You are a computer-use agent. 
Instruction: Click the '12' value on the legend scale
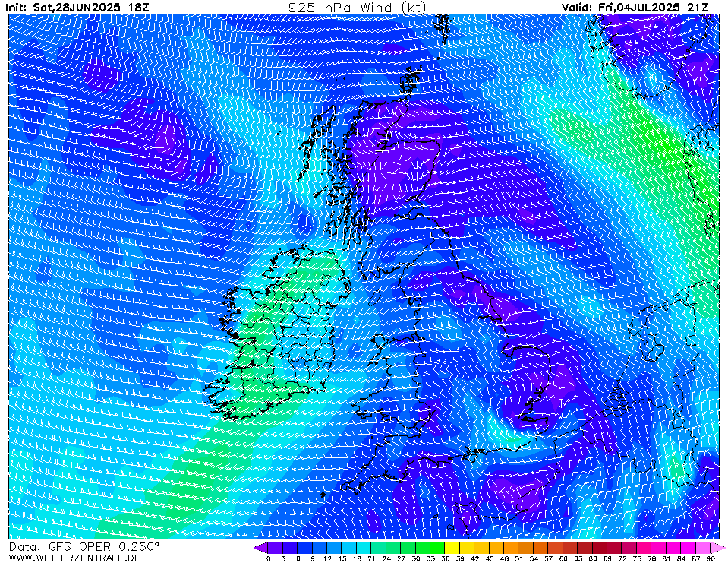pos(327,558)
